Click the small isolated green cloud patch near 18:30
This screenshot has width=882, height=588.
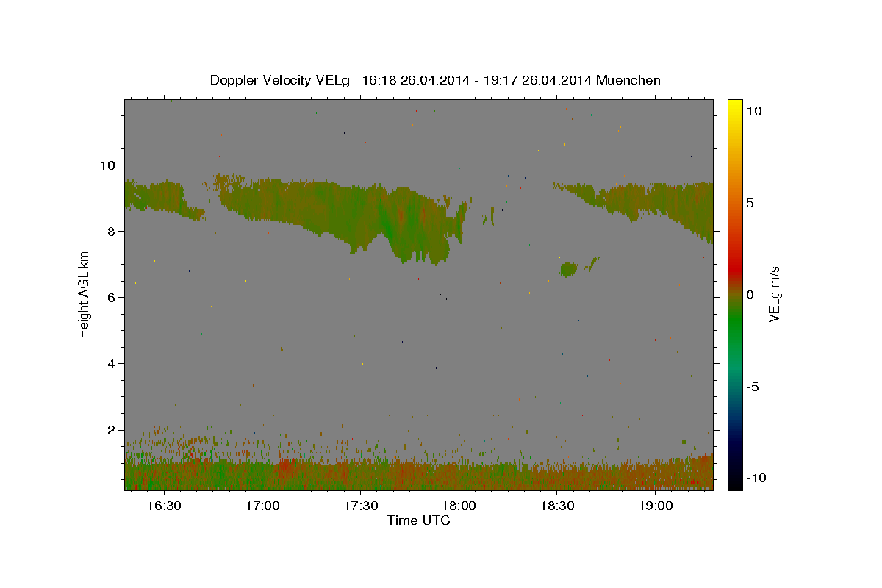[568, 269]
